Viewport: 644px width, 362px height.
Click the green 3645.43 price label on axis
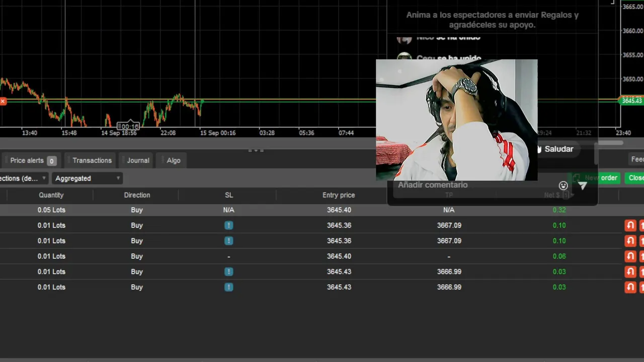pyautogui.click(x=632, y=101)
